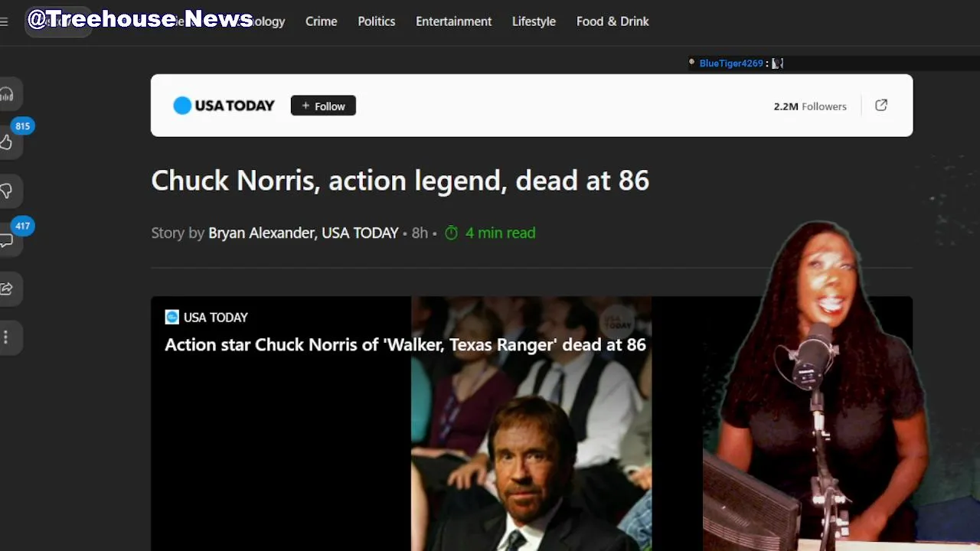Switch to the Entertainment tab
This screenshot has height=551, width=980.
pyautogui.click(x=454, y=21)
